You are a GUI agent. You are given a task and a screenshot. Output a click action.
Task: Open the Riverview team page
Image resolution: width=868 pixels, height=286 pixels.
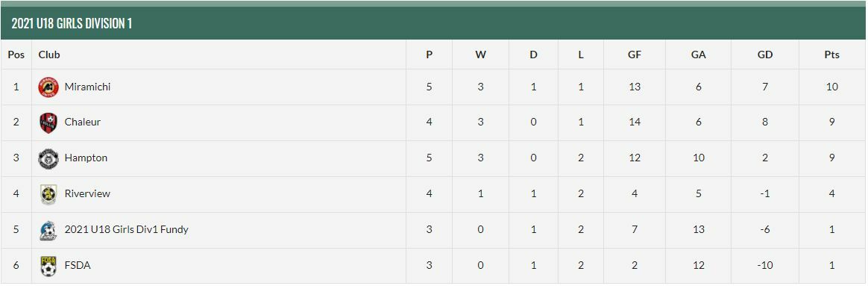(87, 194)
